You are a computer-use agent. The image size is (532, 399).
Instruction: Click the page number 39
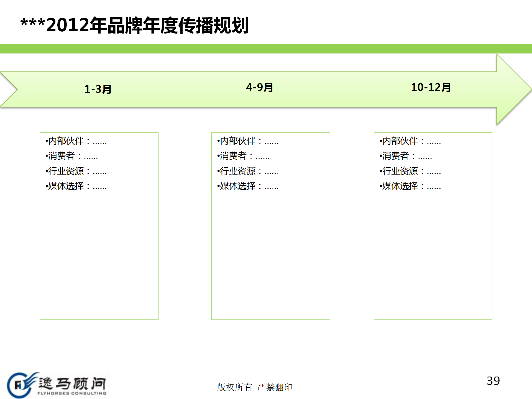tap(493, 381)
